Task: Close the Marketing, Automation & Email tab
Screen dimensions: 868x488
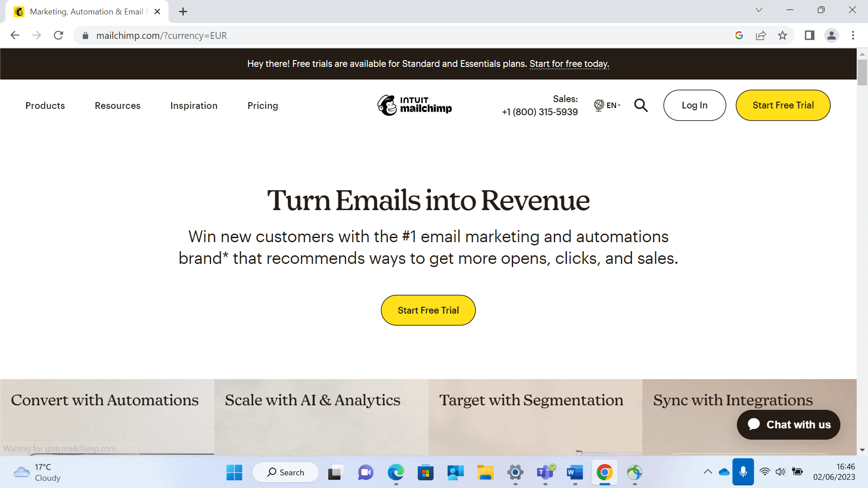Action: [157, 12]
